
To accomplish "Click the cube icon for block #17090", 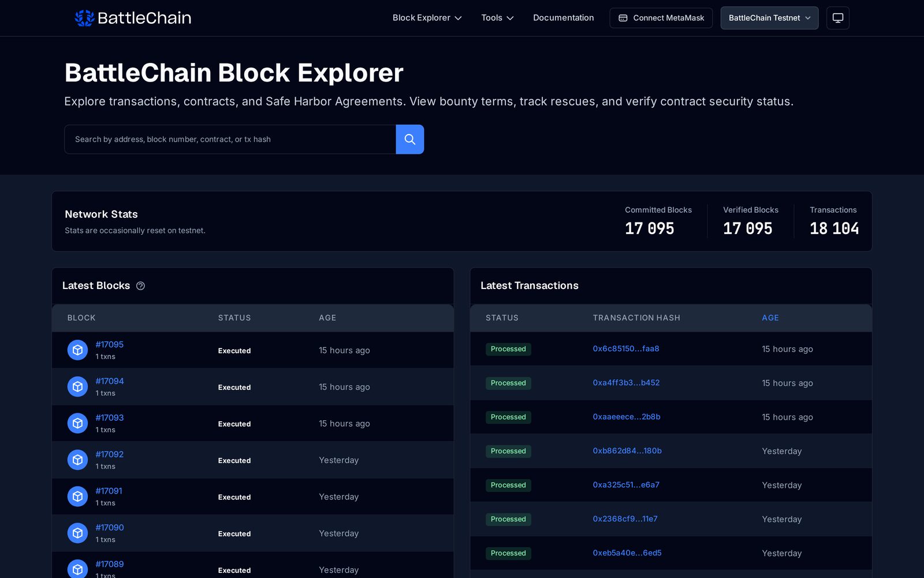I will (77, 533).
